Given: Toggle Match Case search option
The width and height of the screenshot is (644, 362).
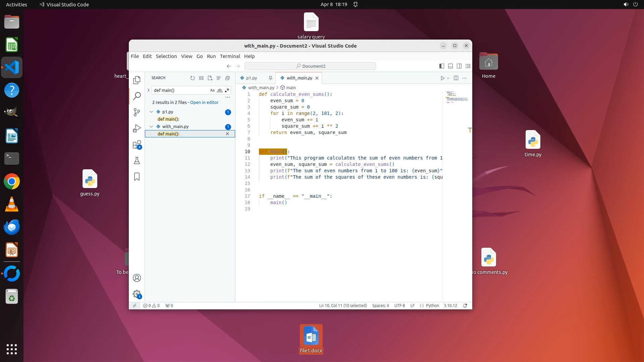Looking at the screenshot, I should [212, 90].
